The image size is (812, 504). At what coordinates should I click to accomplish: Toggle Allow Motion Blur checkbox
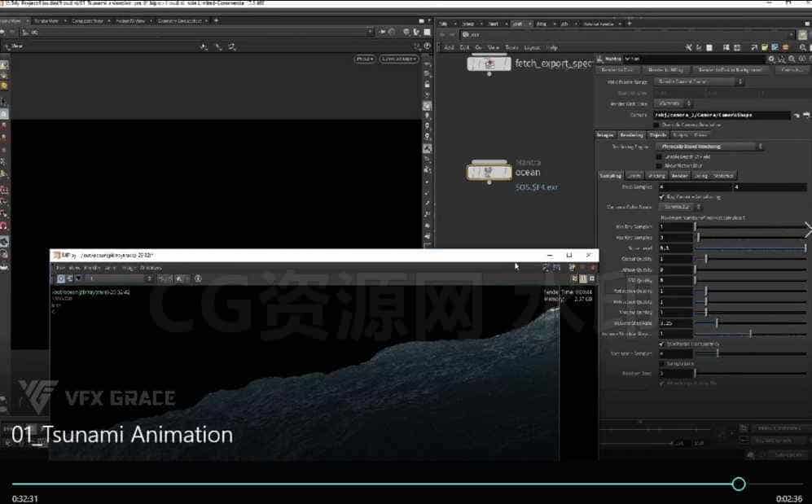[x=659, y=165]
